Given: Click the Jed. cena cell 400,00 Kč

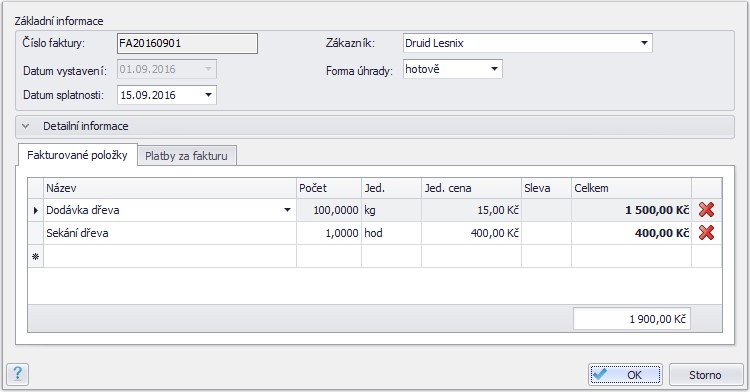Looking at the screenshot, I should [471, 233].
